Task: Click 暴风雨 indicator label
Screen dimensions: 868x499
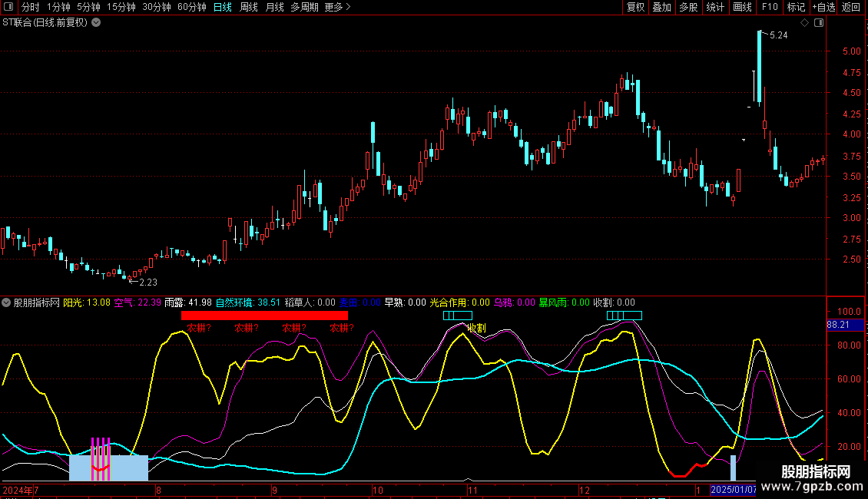Action: (564, 302)
